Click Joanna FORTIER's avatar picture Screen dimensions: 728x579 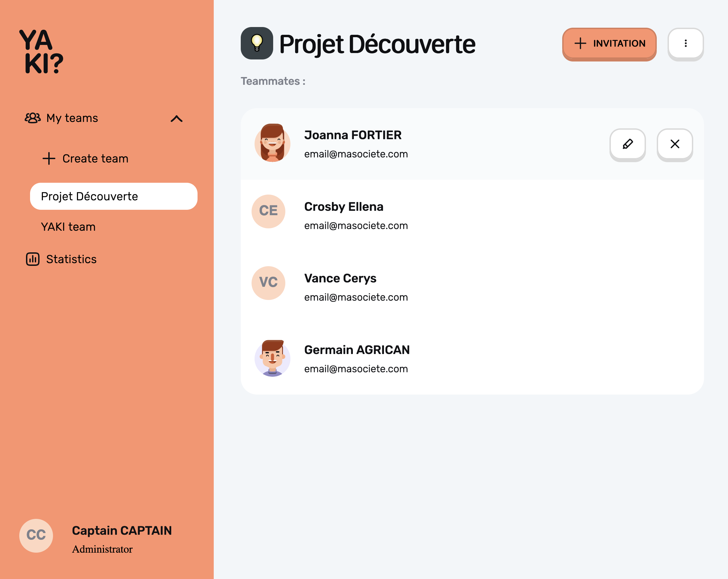[272, 143]
